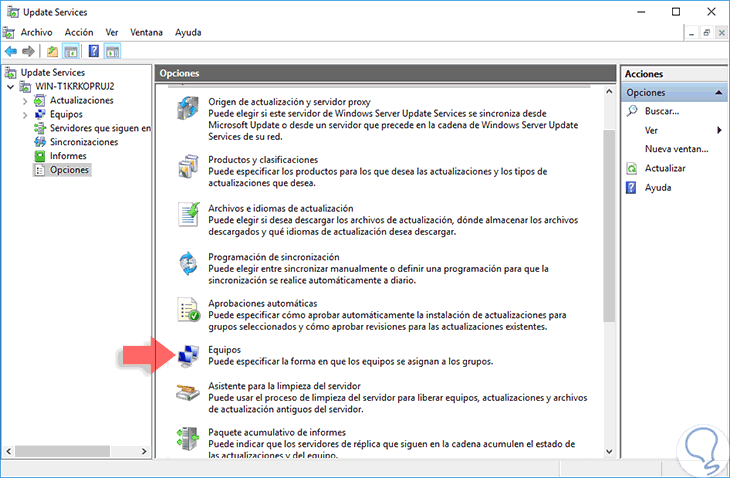
Task: Click the tree pane scroll left arrow
Action: (x=8, y=451)
